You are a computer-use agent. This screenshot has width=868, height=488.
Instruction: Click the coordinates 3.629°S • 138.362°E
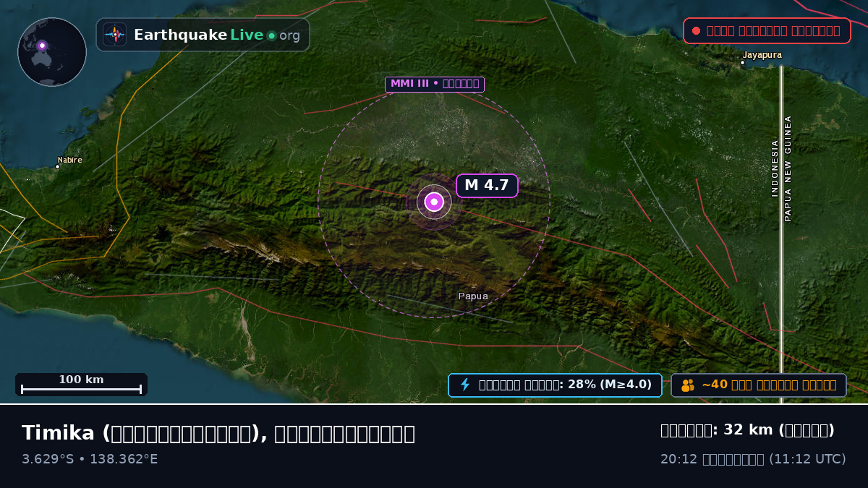pos(90,459)
